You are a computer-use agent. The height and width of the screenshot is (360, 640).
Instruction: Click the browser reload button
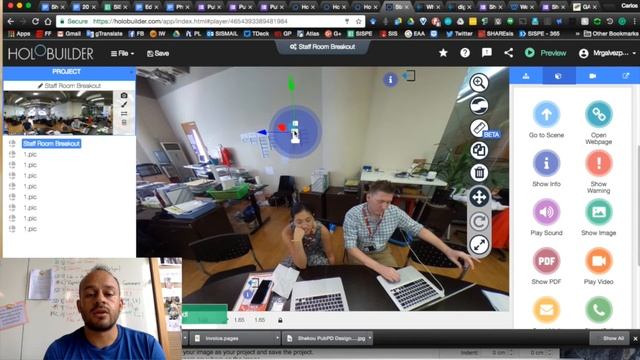coord(36,21)
